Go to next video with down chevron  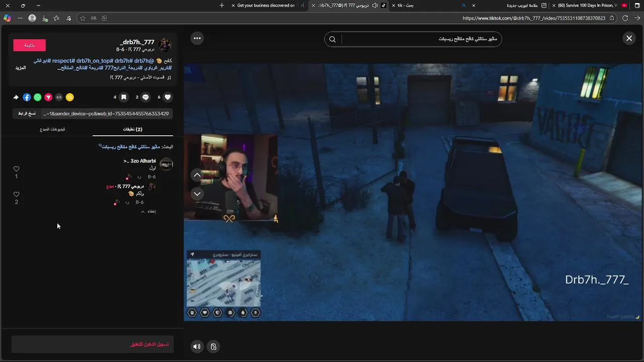(x=197, y=194)
